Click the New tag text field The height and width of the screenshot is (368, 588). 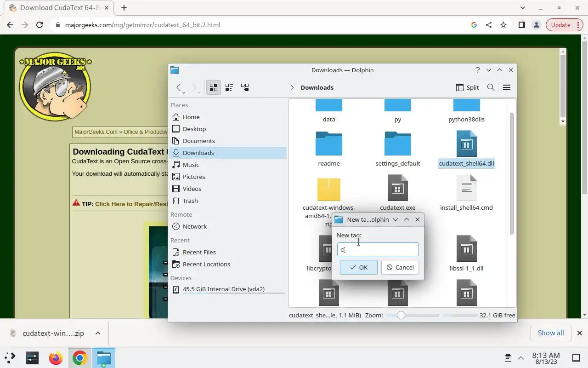point(378,249)
